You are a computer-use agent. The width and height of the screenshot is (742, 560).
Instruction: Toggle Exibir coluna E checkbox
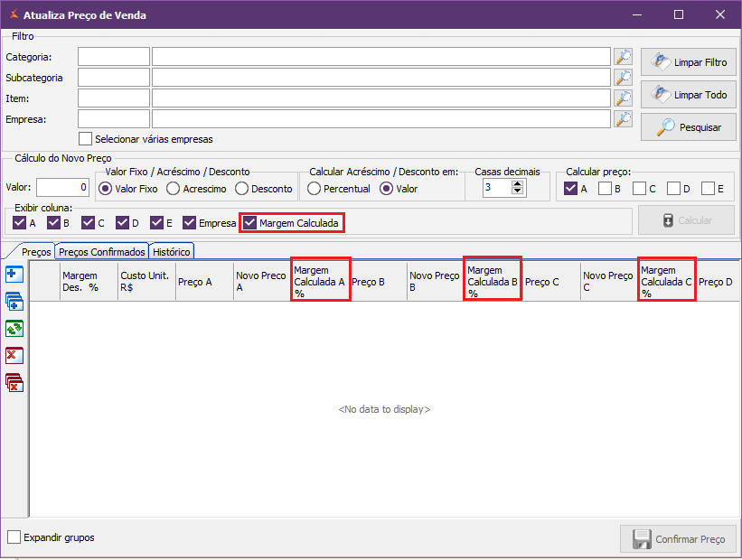click(156, 223)
